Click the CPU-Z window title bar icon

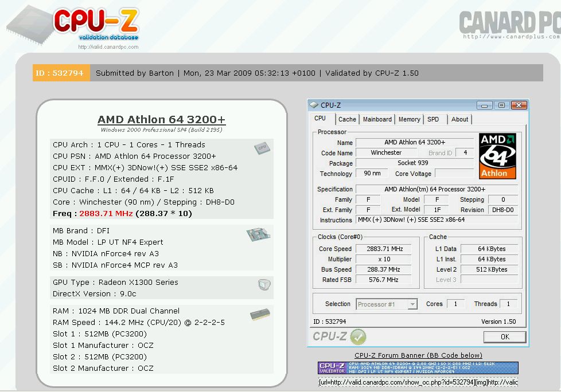click(314, 105)
